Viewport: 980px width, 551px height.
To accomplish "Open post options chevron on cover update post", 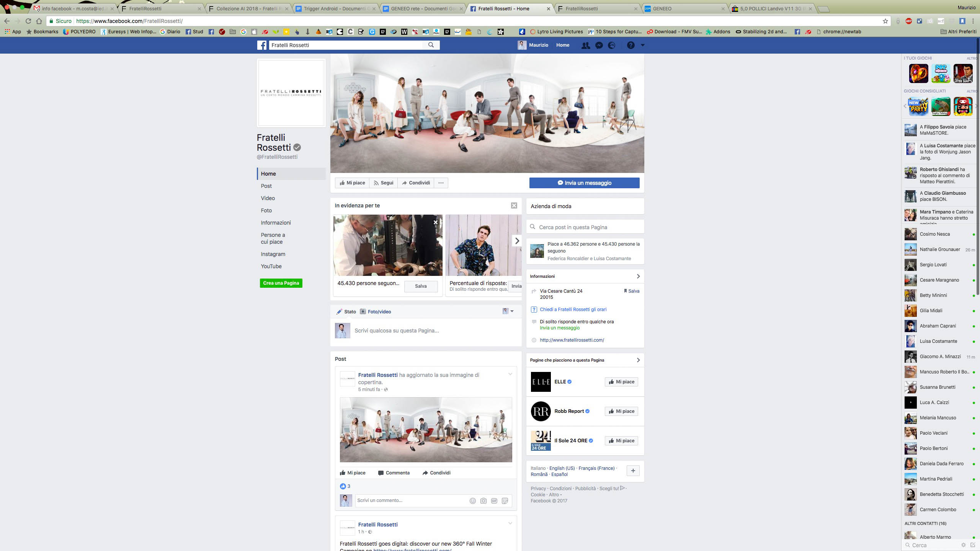I will point(510,374).
